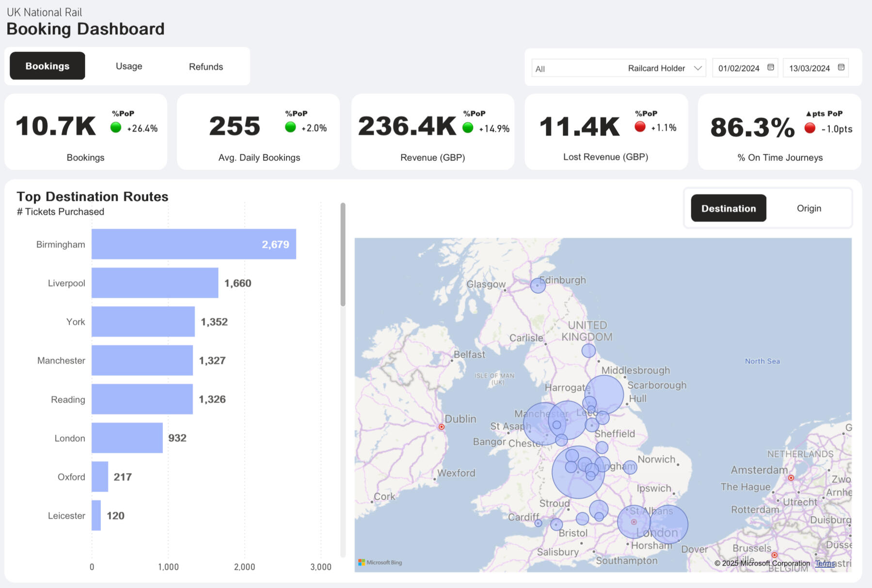Select the Bookings tab

point(48,66)
